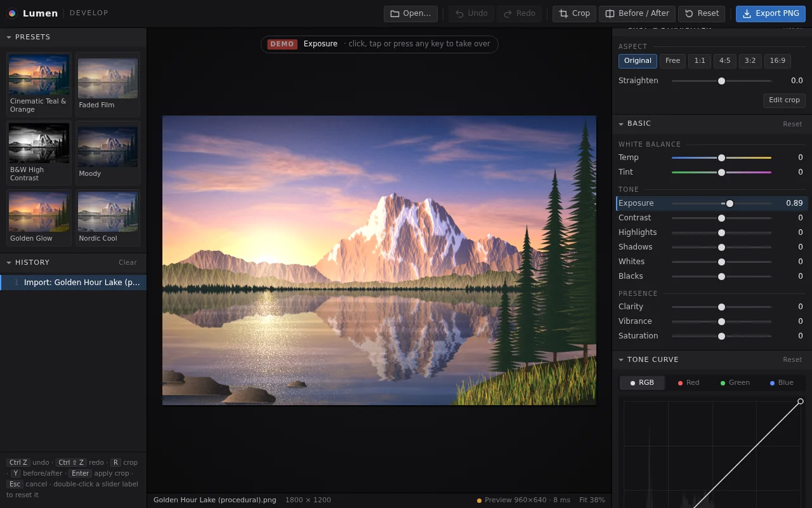Apply the Nordic Cool preset
The image size is (812, 508).
108,218
